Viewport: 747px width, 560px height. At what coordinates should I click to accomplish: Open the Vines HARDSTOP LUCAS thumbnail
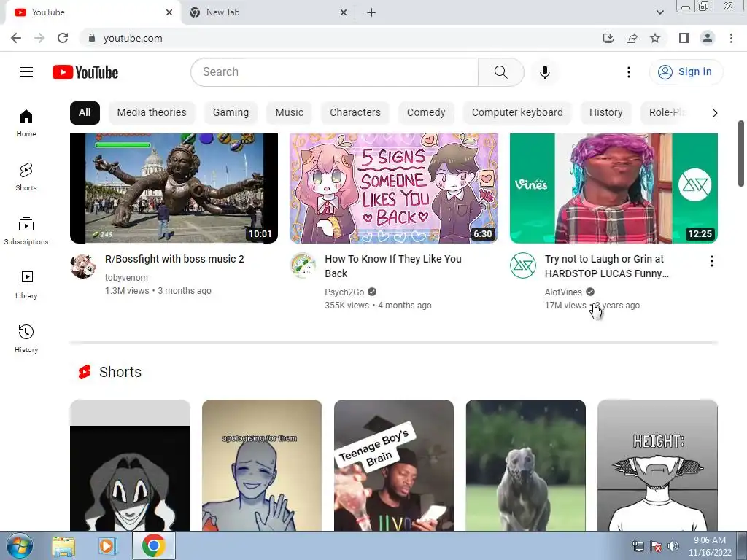pos(614,189)
